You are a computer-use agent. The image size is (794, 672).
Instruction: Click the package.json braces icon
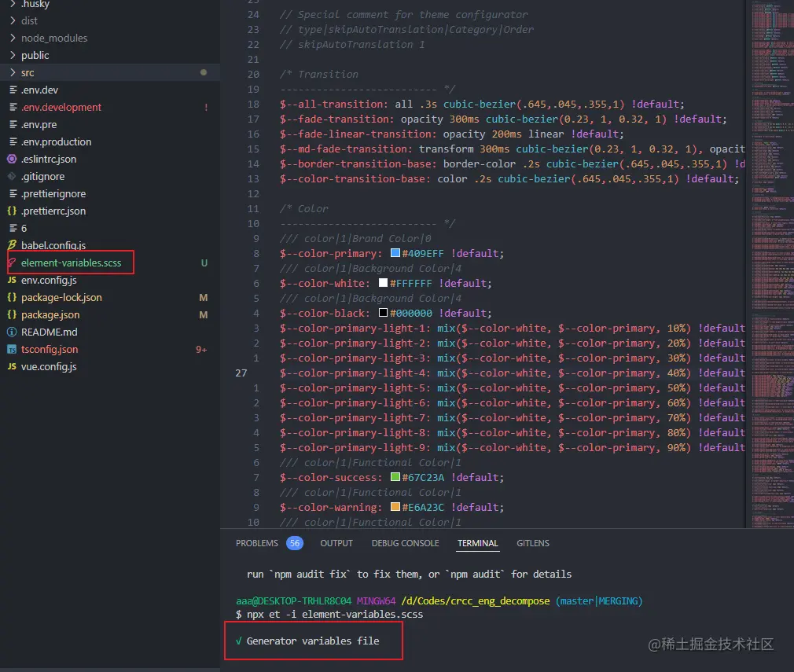coord(12,314)
